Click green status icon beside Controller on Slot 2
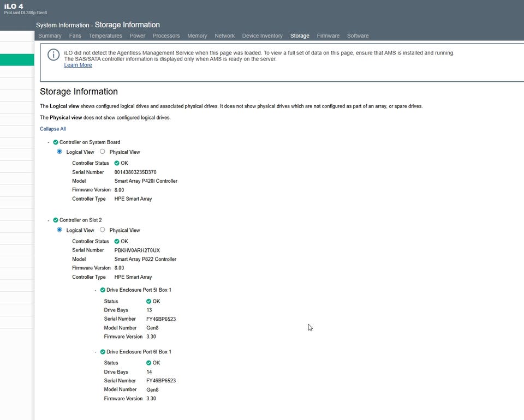This screenshot has height=420, width=524. click(x=56, y=220)
